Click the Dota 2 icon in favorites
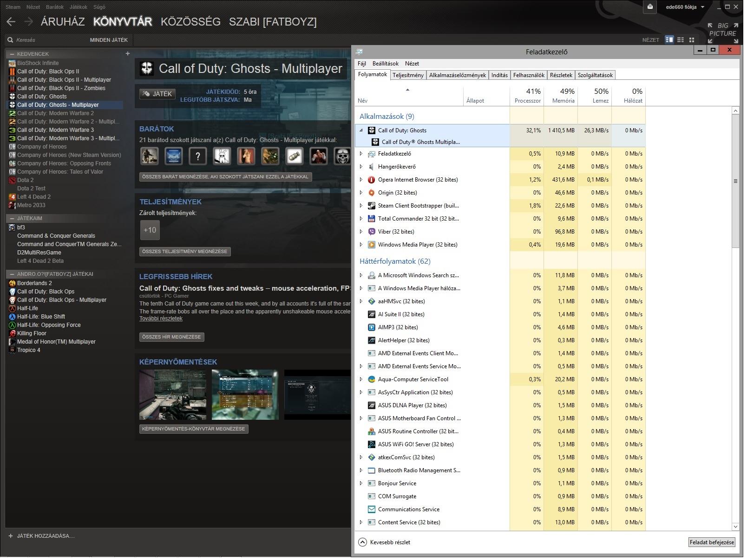Image resolution: width=747 pixels, height=560 pixels. [12, 180]
